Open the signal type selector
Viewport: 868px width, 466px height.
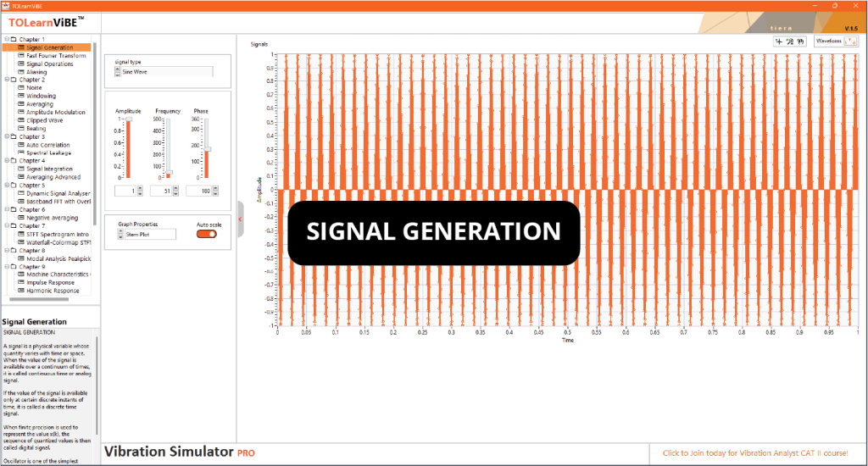click(165, 73)
